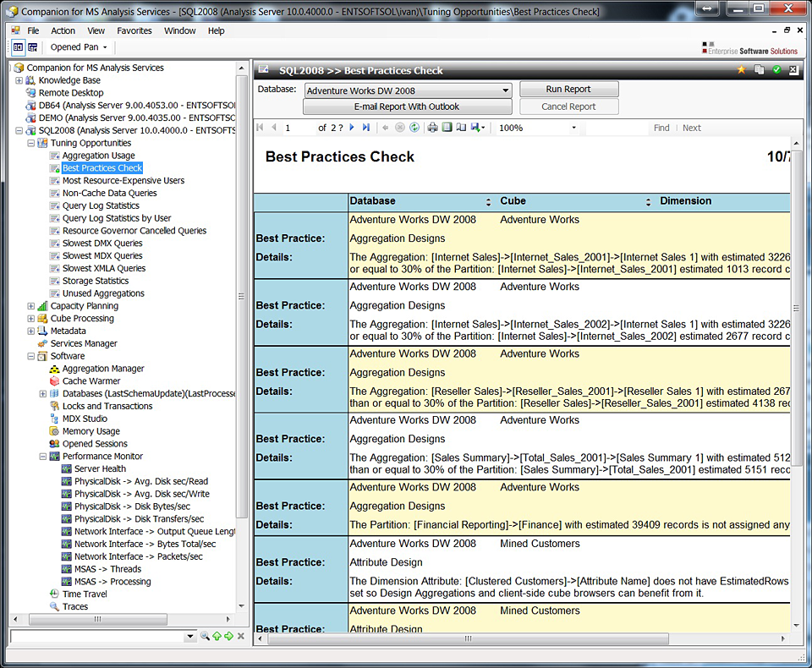Click the report horizontal scrollbar
The width and height of the screenshot is (812, 668).
[x=468, y=639]
